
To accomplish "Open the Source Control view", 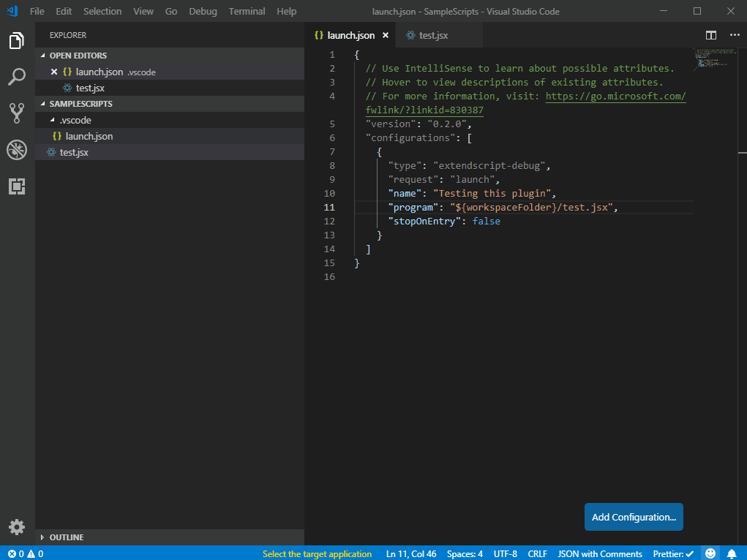I will [17, 113].
